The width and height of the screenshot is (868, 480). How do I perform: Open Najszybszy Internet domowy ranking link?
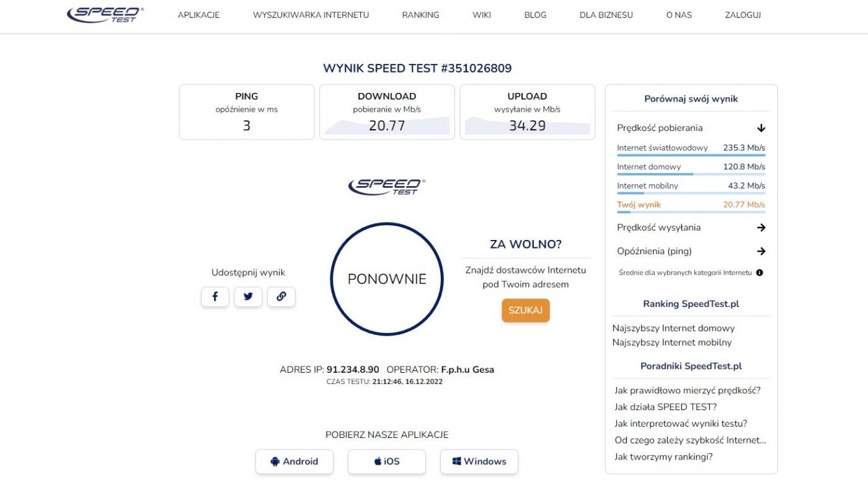point(673,329)
